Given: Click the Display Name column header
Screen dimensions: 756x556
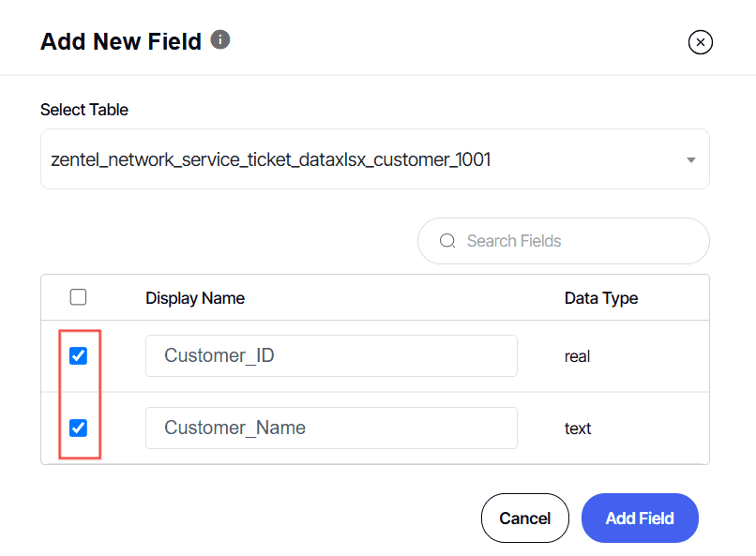Looking at the screenshot, I should point(195,298).
